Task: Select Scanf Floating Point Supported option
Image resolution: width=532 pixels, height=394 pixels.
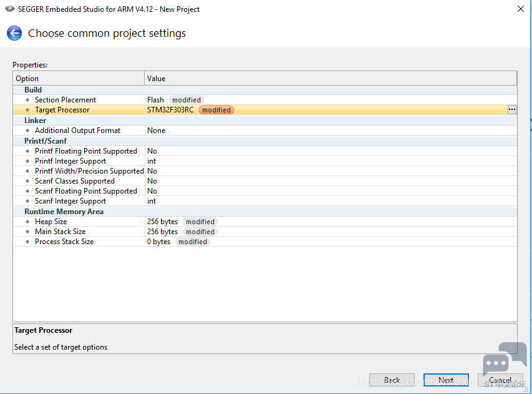Action: click(x=86, y=191)
